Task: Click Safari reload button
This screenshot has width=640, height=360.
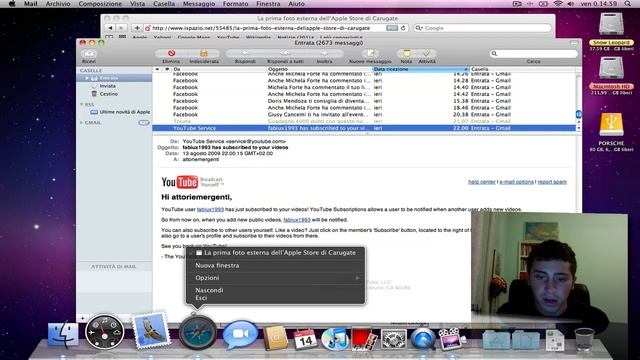Action: (403, 28)
